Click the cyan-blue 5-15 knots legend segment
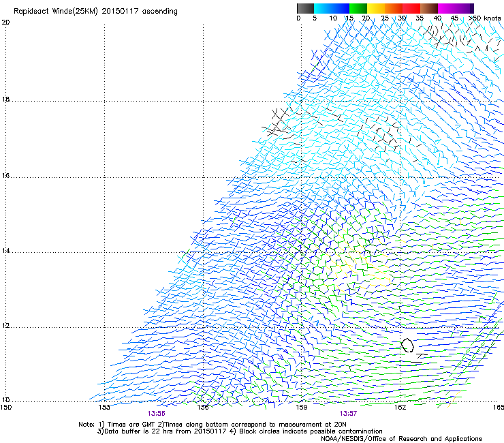Image resolution: width=504 pixels, height=443 pixels. point(332,8)
